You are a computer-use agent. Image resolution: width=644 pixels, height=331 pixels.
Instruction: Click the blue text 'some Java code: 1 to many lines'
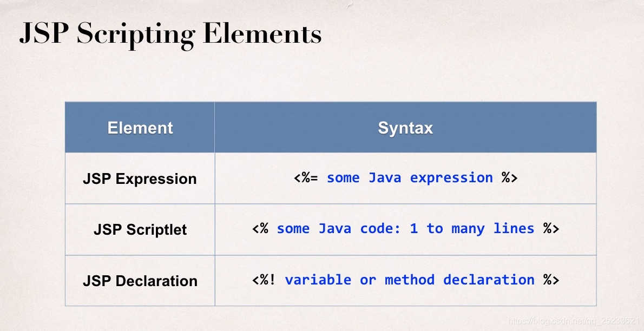pyautogui.click(x=405, y=228)
